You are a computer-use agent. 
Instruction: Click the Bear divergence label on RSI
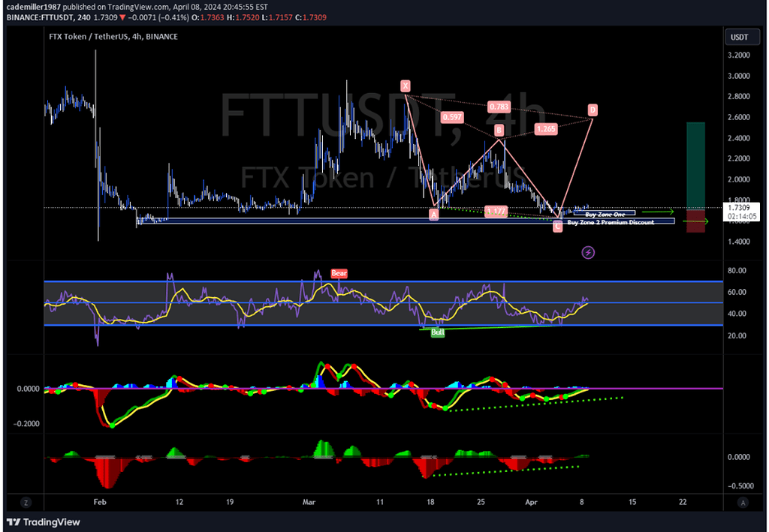[x=339, y=273]
